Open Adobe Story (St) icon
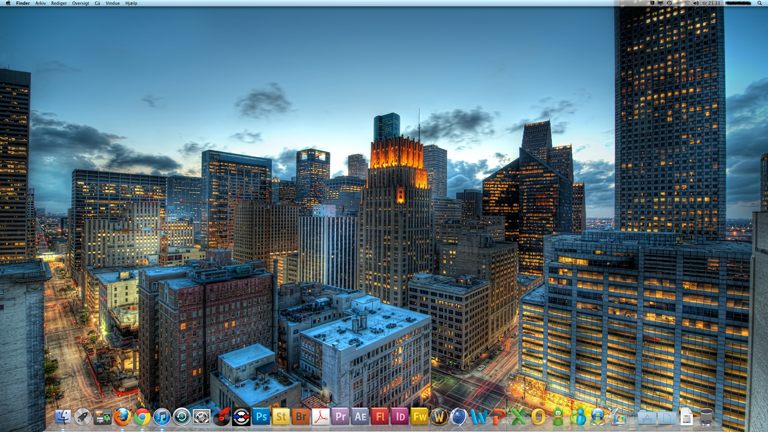This screenshot has height=432, width=768. tap(281, 417)
